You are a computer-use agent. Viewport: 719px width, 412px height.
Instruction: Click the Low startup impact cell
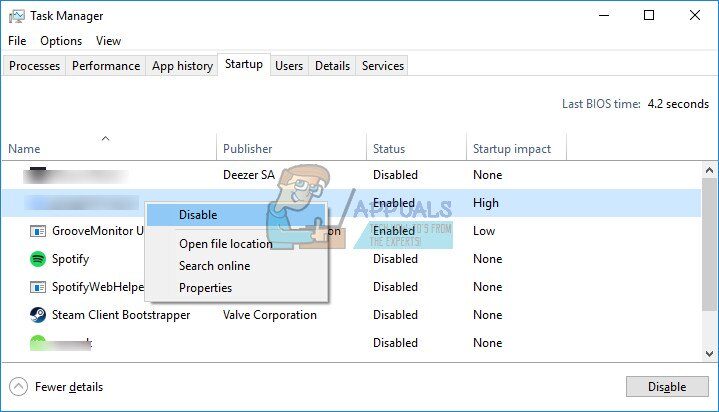point(484,231)
